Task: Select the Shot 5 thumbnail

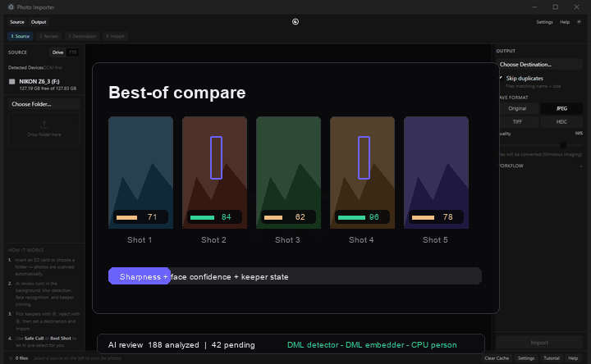Action: click(x=436, y=172)
